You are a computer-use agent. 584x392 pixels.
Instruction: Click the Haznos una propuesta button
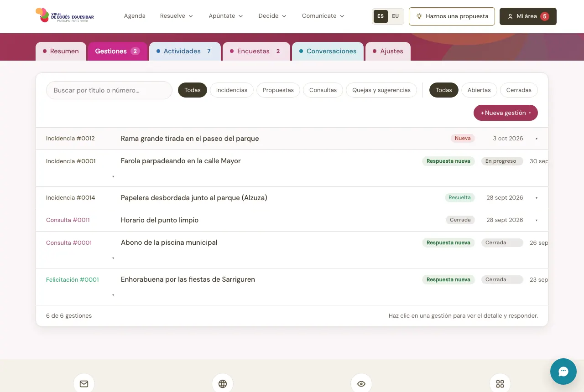coord(452,16)
